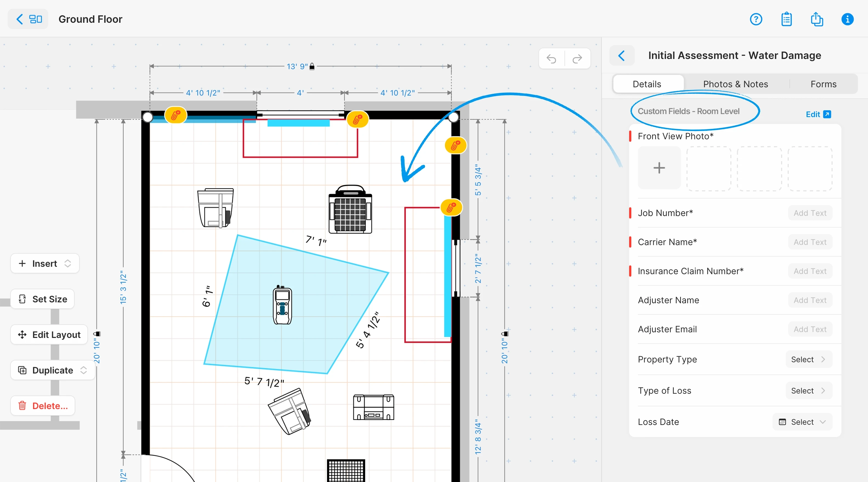This screenshot has width=868, height=482.
Task: Open the Insert dropdown menu
Action: [x=45, y=263]
